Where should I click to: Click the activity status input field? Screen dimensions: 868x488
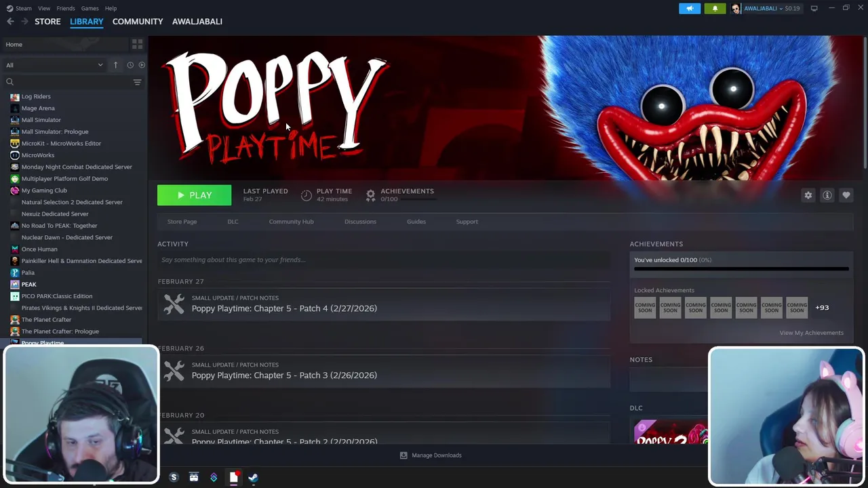[x=384, y=260]
